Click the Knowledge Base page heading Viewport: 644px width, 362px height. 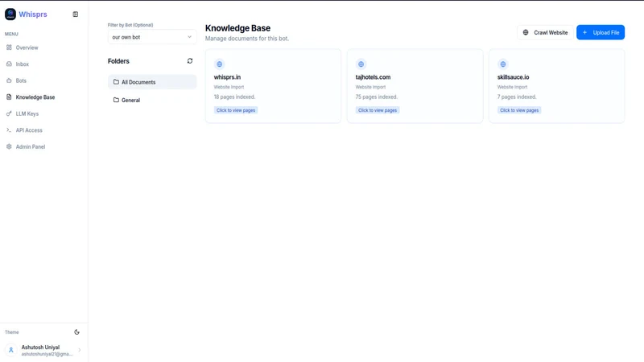coord(237,28)
